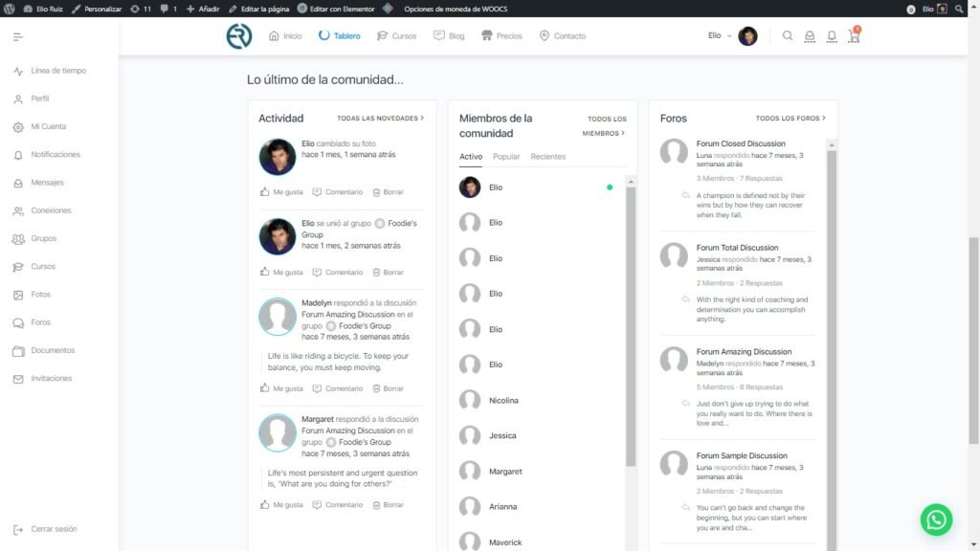Click Editar la página in admin bar
The width and height of the screenshot is (980, 551).
tap(258, 9)
